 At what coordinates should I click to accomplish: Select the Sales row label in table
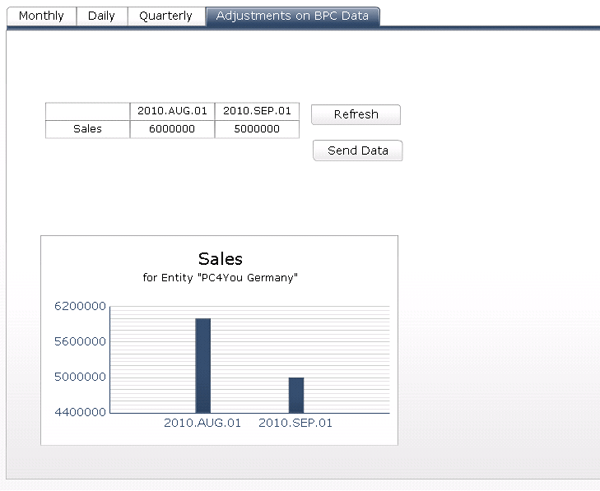click(88, 129)
